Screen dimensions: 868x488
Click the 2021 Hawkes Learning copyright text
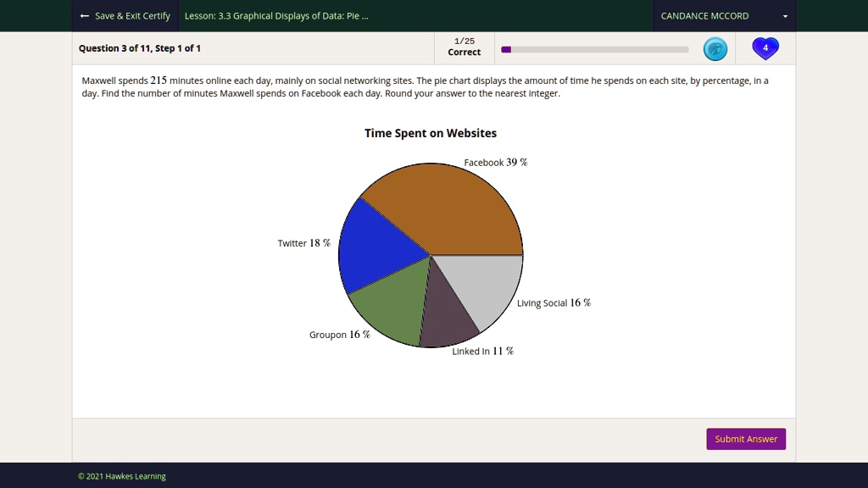121,475
